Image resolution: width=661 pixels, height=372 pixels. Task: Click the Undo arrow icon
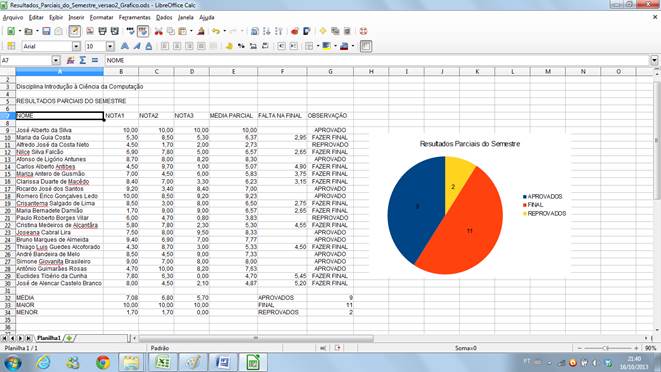point(216,31)
